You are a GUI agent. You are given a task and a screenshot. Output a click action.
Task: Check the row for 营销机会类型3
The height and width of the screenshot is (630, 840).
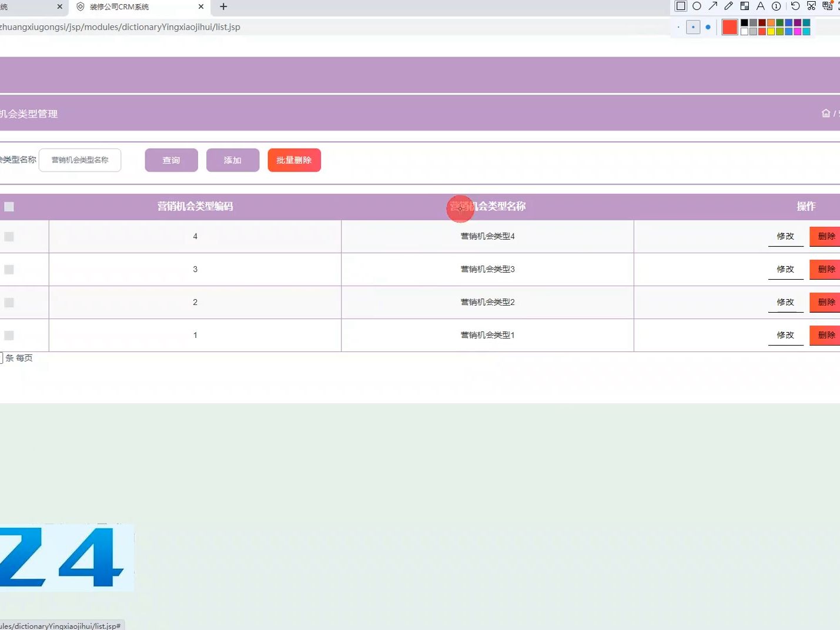pos(9,269)
